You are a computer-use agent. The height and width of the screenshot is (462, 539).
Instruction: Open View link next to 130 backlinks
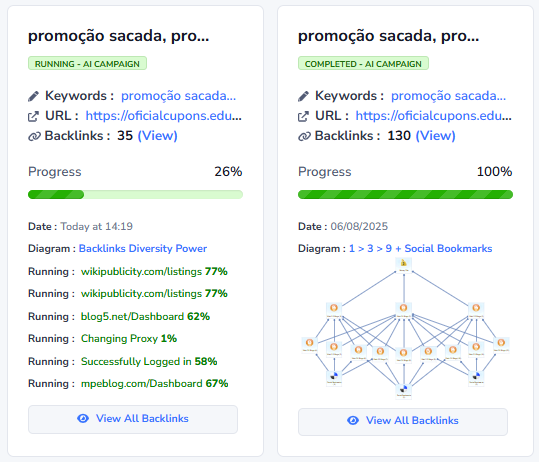(436, 136)
